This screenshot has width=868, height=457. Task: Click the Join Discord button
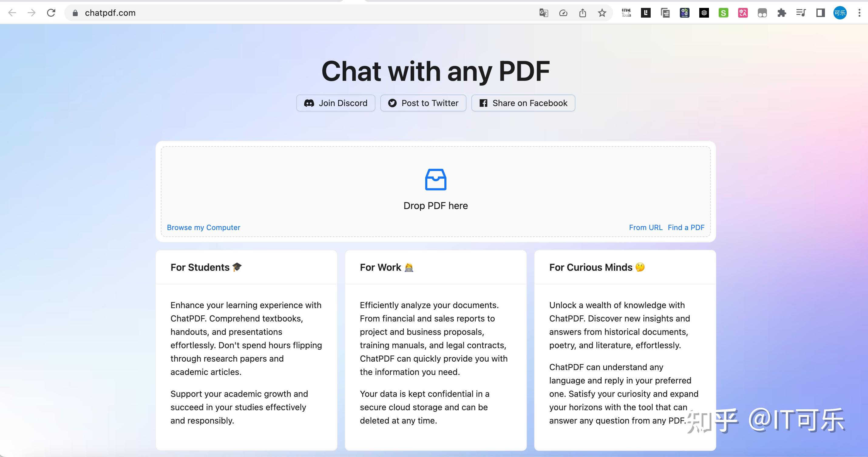click(336, 103)
